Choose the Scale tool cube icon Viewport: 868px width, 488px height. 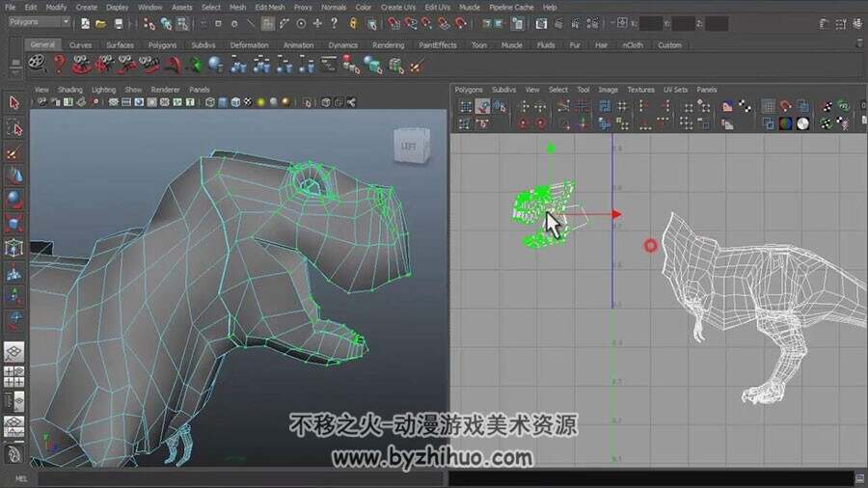(x=14, y=223)
